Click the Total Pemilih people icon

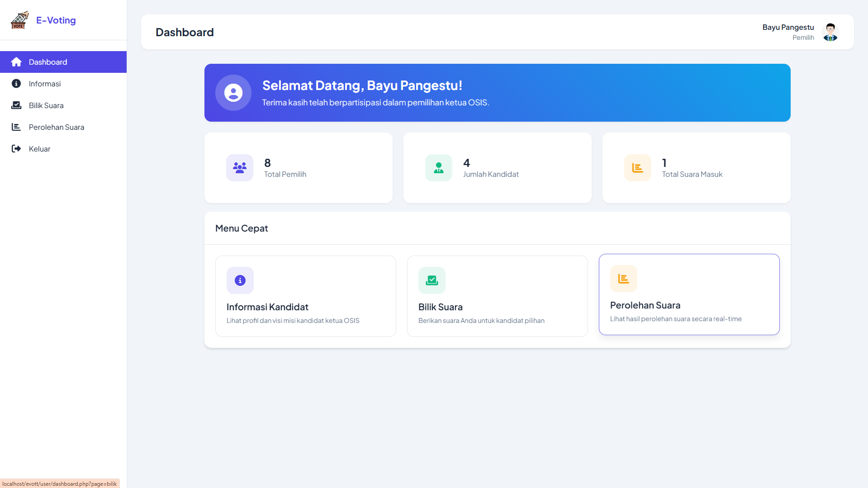coord(240,168)
